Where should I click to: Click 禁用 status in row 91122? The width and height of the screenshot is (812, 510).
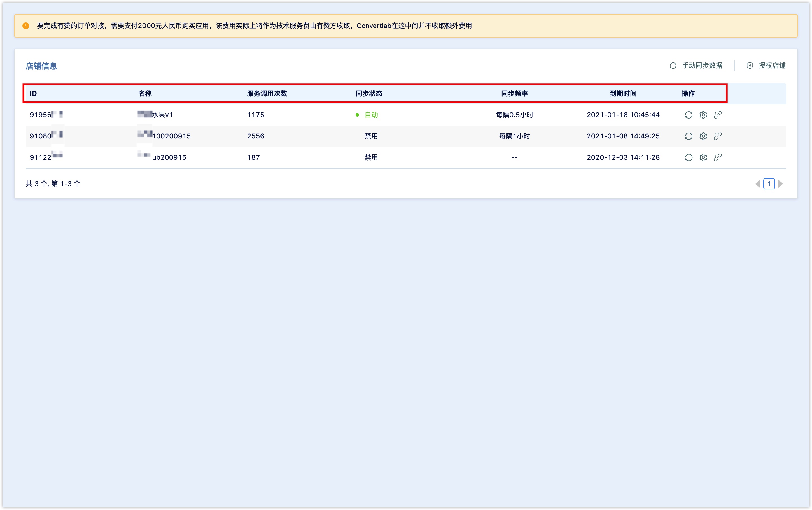(x=371, y=157)
